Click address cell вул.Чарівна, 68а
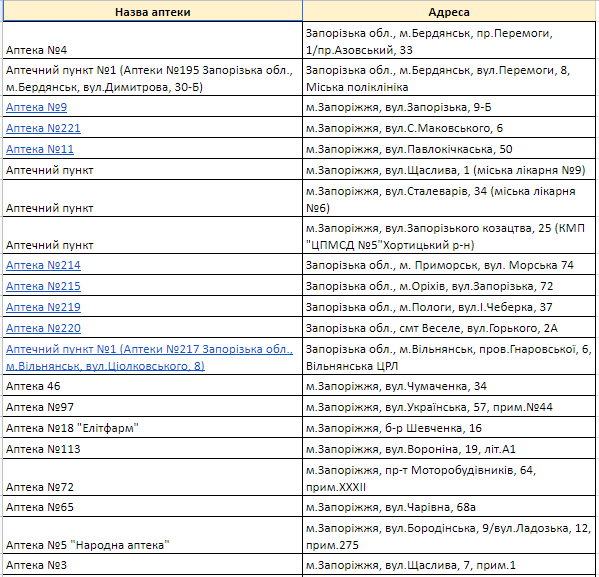This screenshot has height=577, width=599. (449, 506)
